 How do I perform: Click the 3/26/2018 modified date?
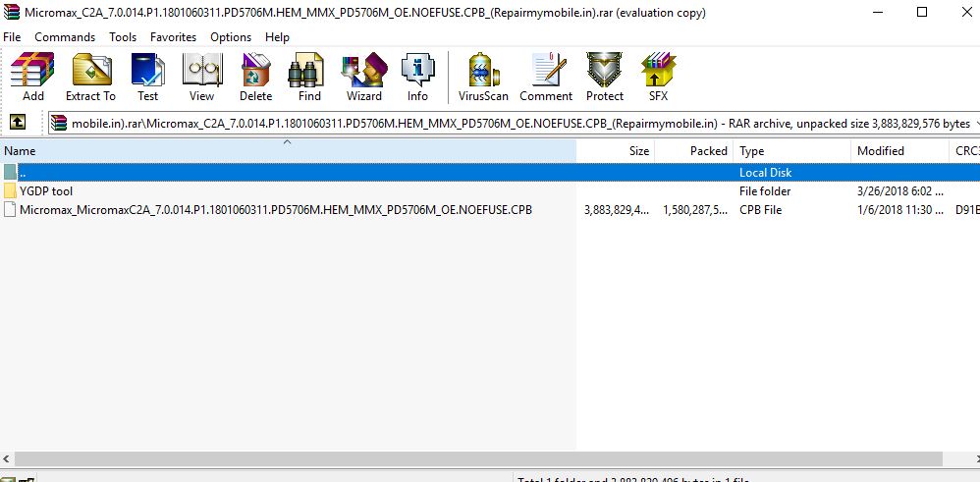point(900,190)
